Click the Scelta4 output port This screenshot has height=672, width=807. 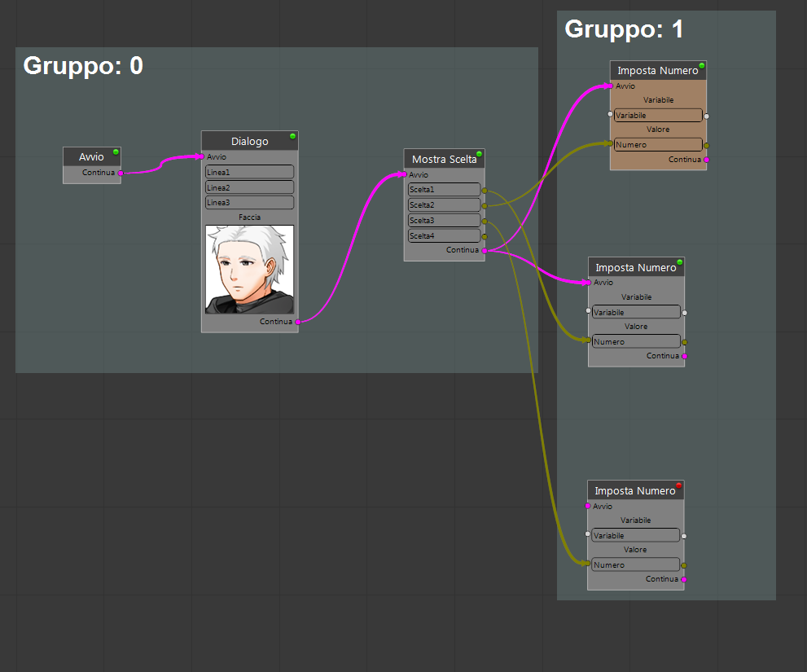(x=485, y=237)
